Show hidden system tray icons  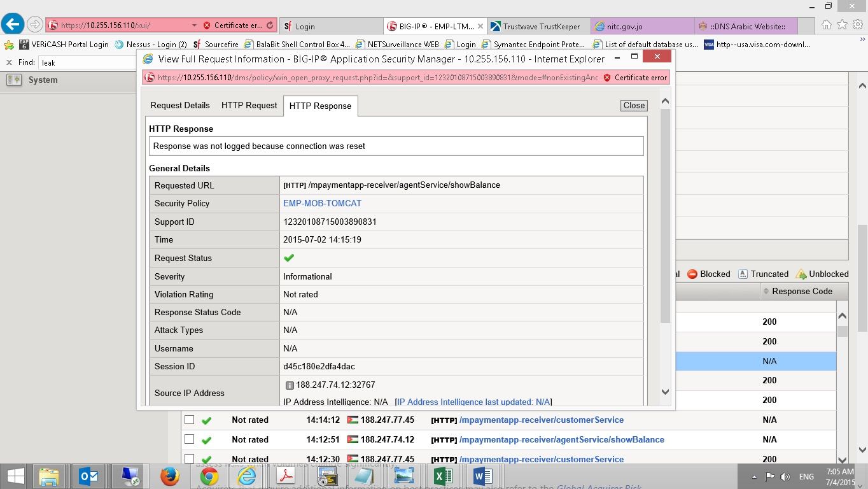pyautogui.click(x=755, y=477)
